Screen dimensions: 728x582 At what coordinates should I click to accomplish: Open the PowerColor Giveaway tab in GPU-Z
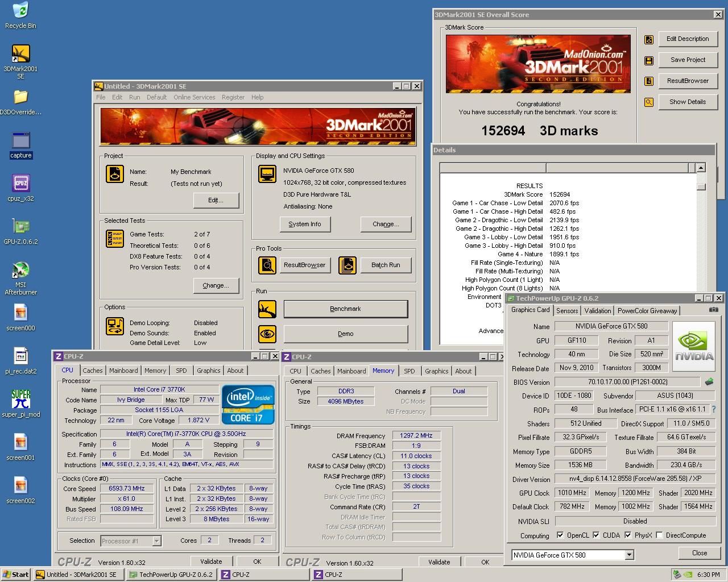click(x=647, y=310)
